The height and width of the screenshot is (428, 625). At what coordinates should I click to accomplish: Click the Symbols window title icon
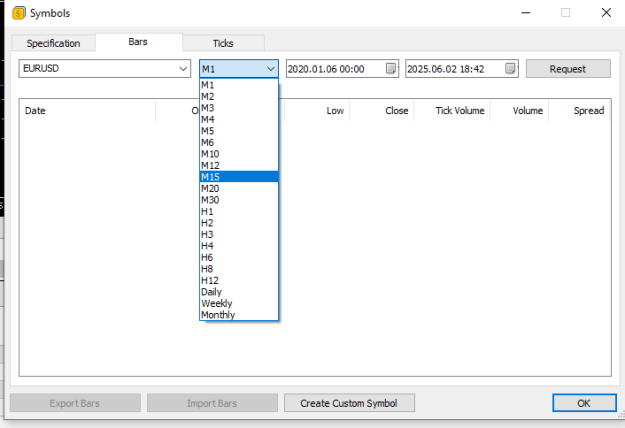18,13
